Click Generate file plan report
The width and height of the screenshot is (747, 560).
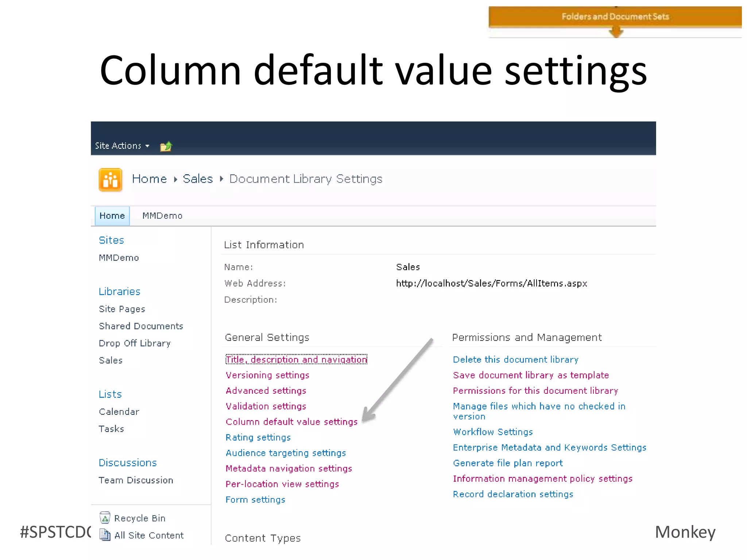click(508, 463)
